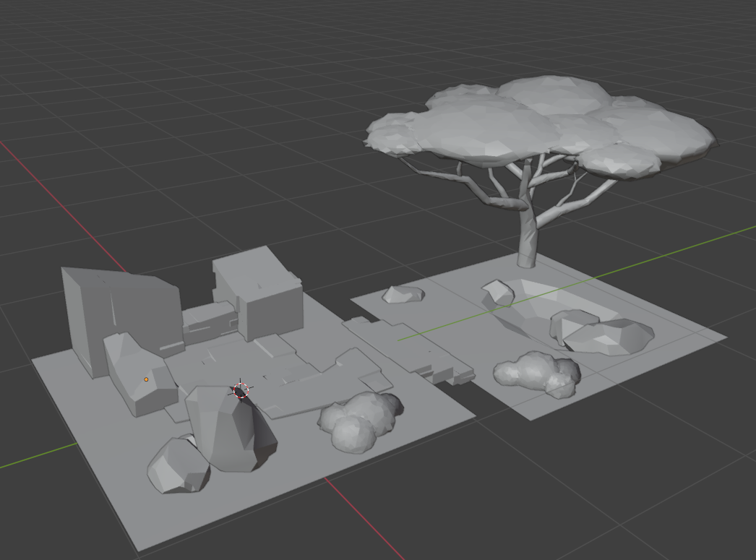This screenshot has height=560, width=756.
Task: Select the tall pointed rock in the left scene
Action: pos(231,426)
